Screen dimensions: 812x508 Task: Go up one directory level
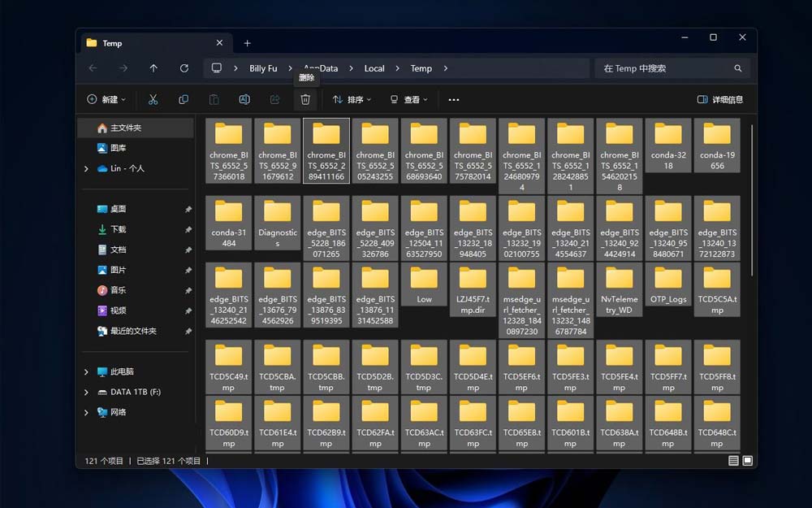click(x=153, y=68)
